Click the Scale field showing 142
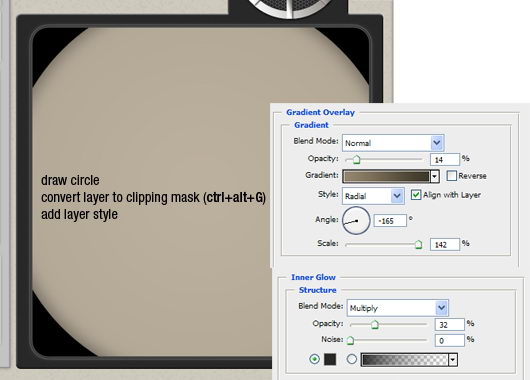This screenshot has width=530, height=380. click(445, 244)
